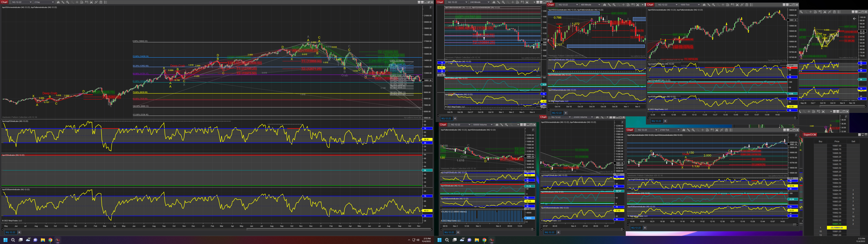Toggle the F button on the 25000 Volume chart
The height and width of the screenshot is (244, 868).
point(622,122)
